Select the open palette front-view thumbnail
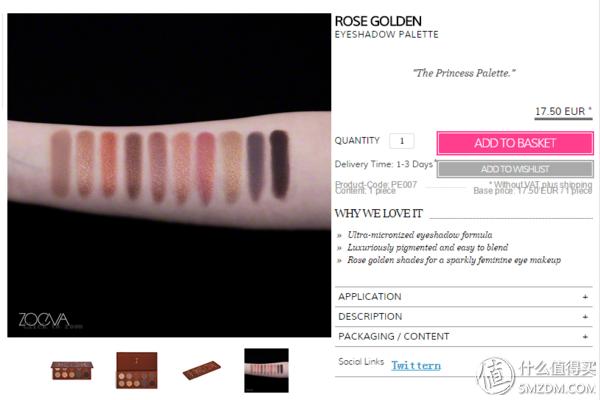Image resolution: width=600 pixels, height=400 pixels. (x=72, y=370)
